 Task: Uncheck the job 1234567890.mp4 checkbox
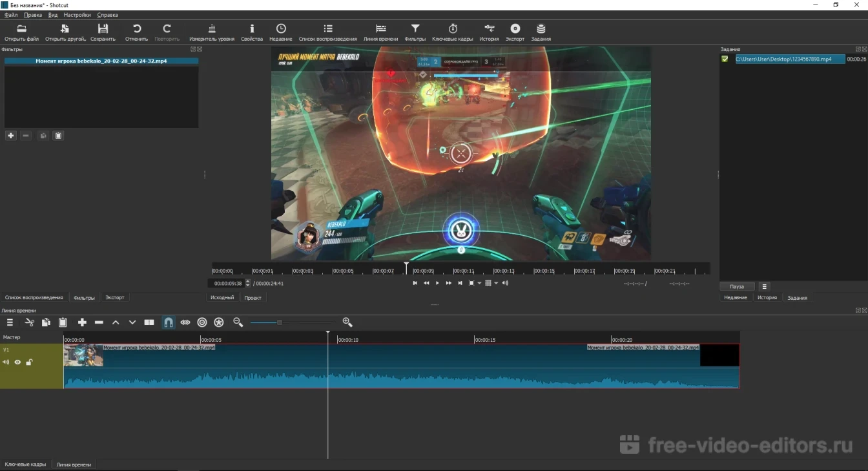725,59
